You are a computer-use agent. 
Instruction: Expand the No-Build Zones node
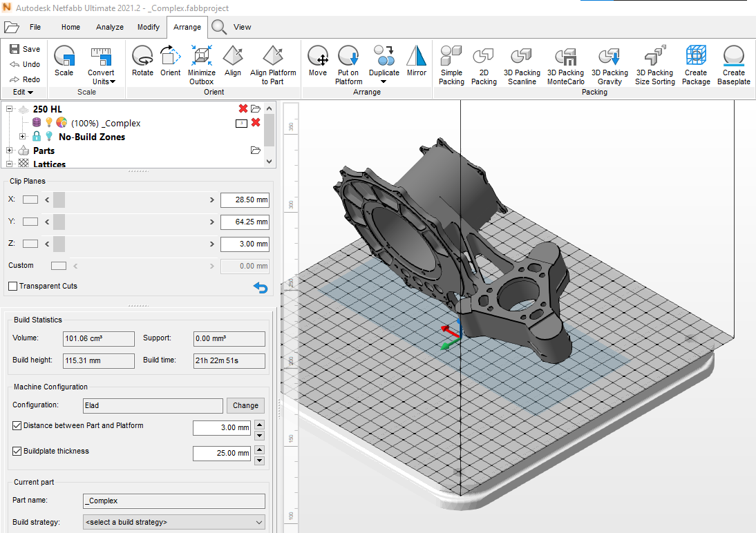[x=22, y=137]
